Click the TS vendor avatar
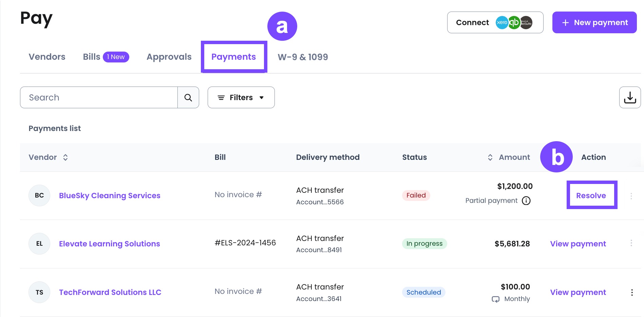 coord(39,292)
